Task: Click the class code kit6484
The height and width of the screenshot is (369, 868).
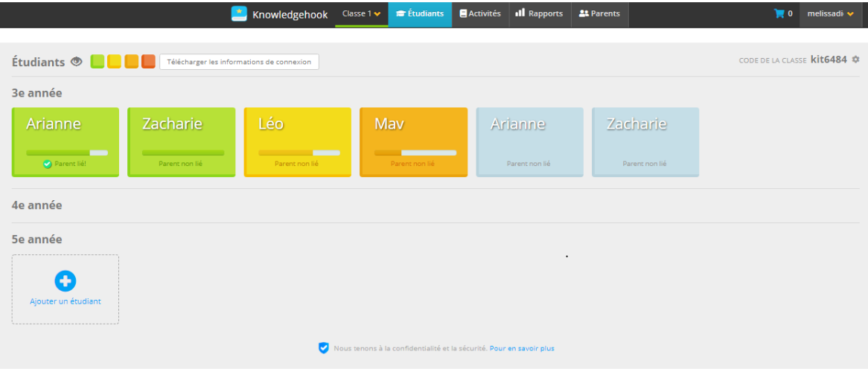Action: pos(829,60)
